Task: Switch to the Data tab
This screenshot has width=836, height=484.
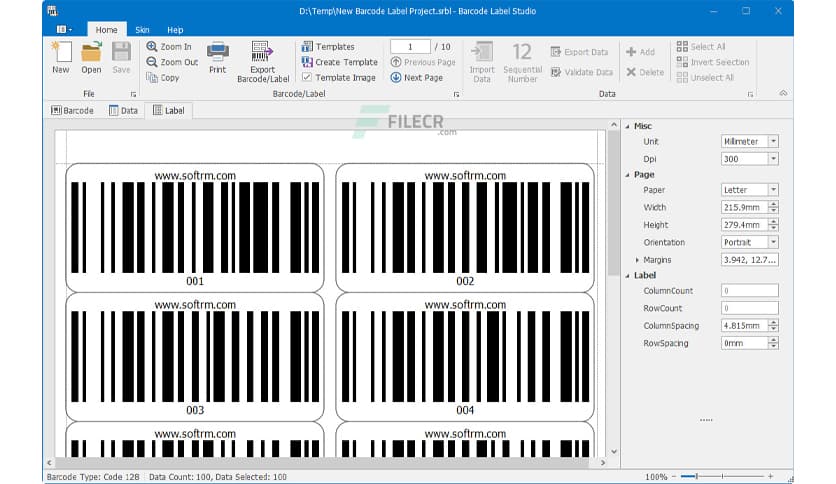Action: coord(123,110)
